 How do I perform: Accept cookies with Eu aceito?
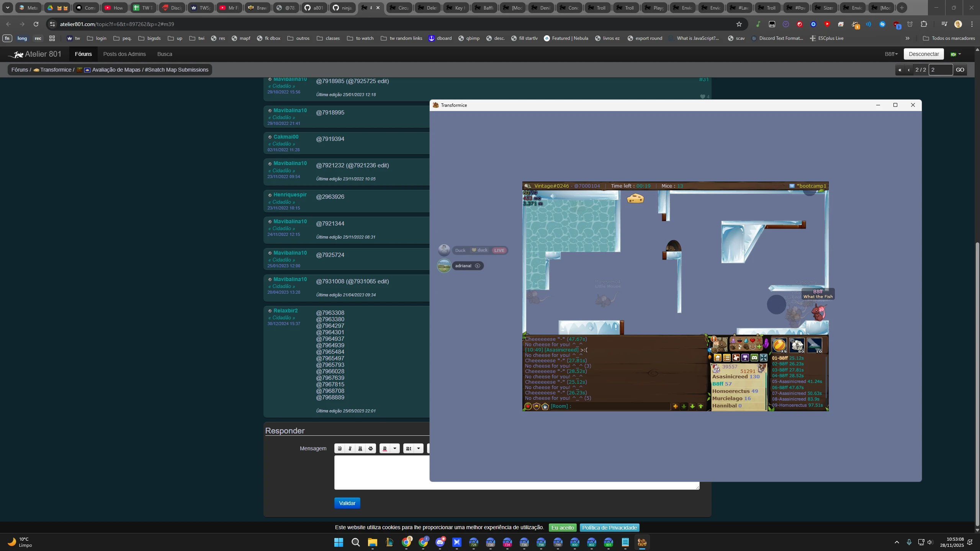563,528
